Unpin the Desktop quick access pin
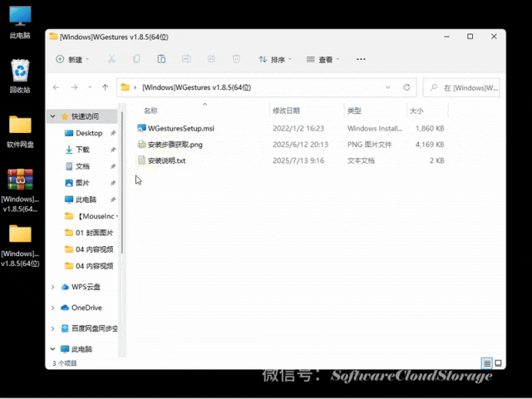The width and height of the screenshot is (532, 399). tap(113, 133)
